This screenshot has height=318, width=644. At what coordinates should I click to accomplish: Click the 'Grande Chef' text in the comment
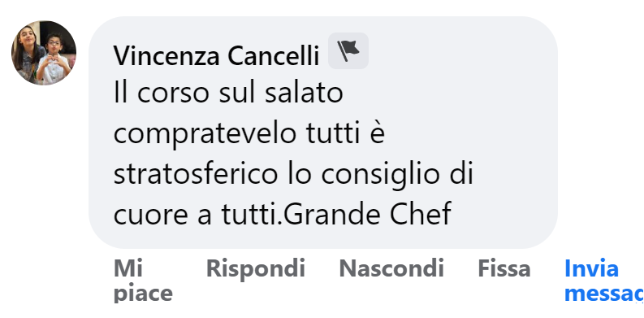click(368, 214)
